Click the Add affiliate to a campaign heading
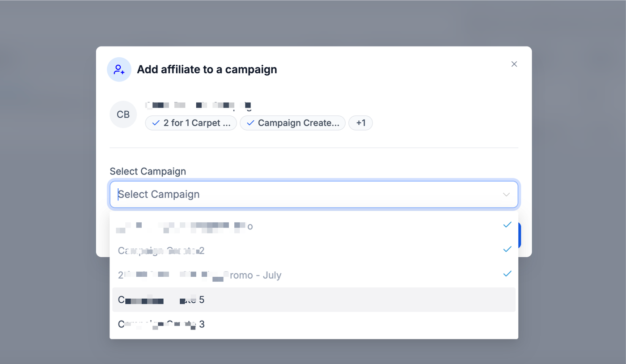Image resolution: width=626 pixels, height=364 pixels. click(207, 69)
